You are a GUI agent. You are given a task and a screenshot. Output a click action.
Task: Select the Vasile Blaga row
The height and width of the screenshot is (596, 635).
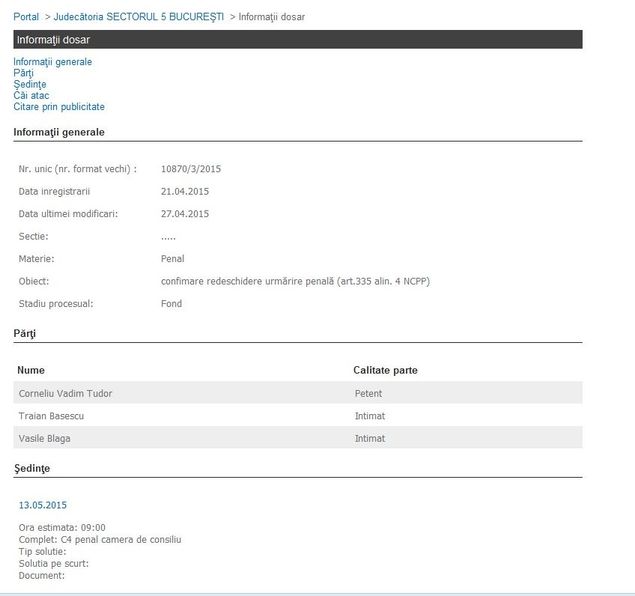[x=298, y=438]
